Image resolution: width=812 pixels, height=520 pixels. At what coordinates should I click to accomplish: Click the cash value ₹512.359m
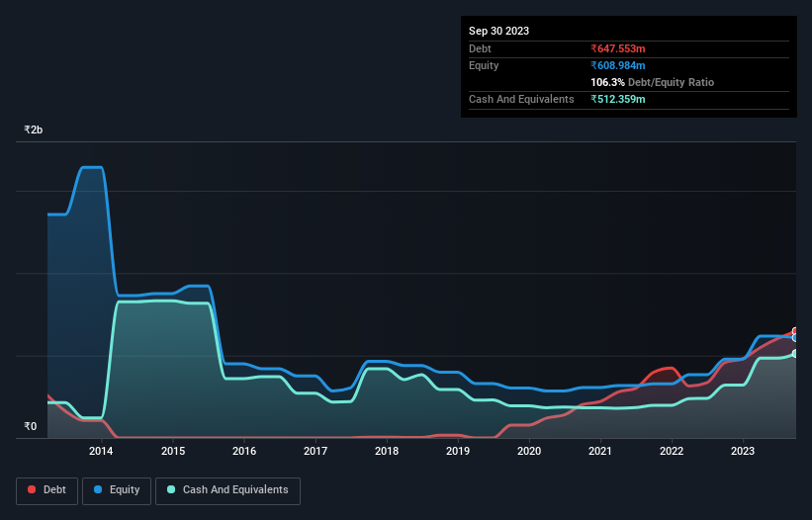point(618,99)
